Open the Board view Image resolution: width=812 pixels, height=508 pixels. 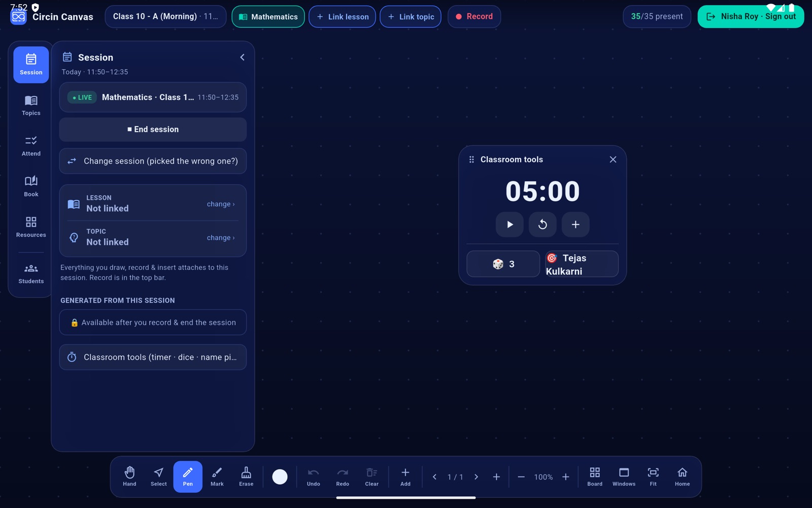pos(595,477)
